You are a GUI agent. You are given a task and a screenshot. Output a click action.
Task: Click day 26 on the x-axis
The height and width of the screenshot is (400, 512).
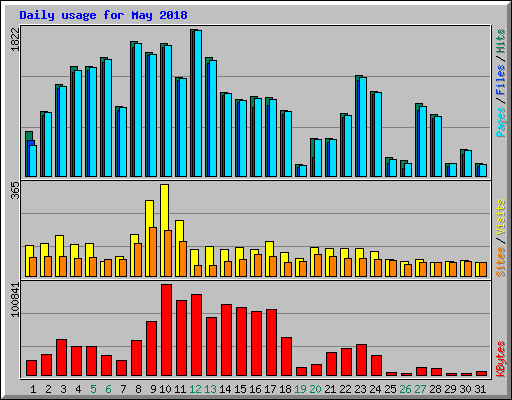tap(405, 389)
